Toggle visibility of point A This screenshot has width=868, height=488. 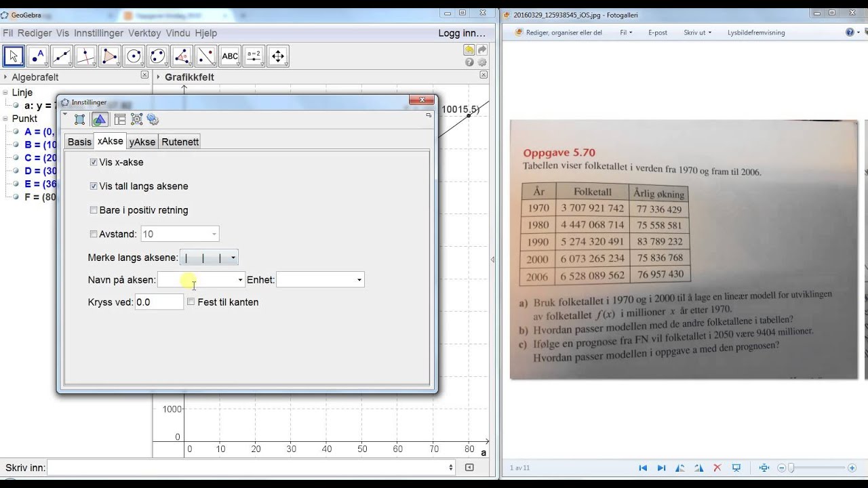[x=16, y=131]
